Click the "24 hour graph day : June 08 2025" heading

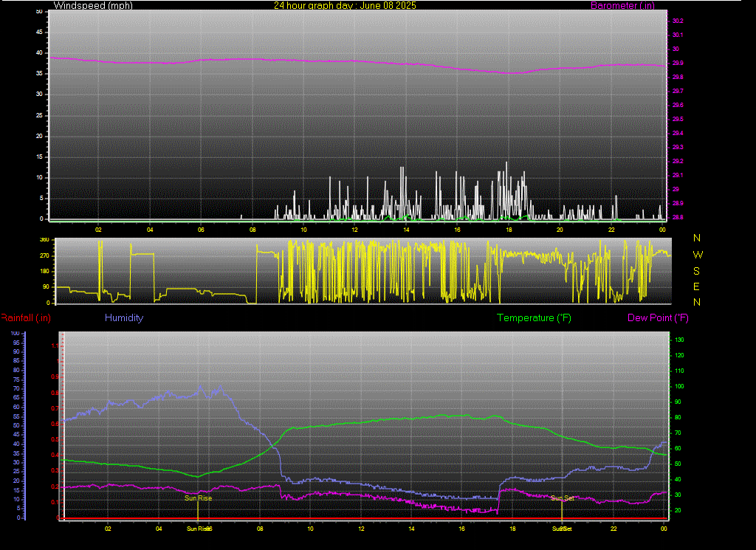point(345,5)
